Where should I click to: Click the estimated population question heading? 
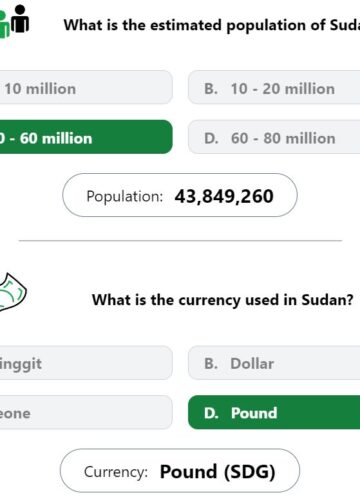click(212, 25)
